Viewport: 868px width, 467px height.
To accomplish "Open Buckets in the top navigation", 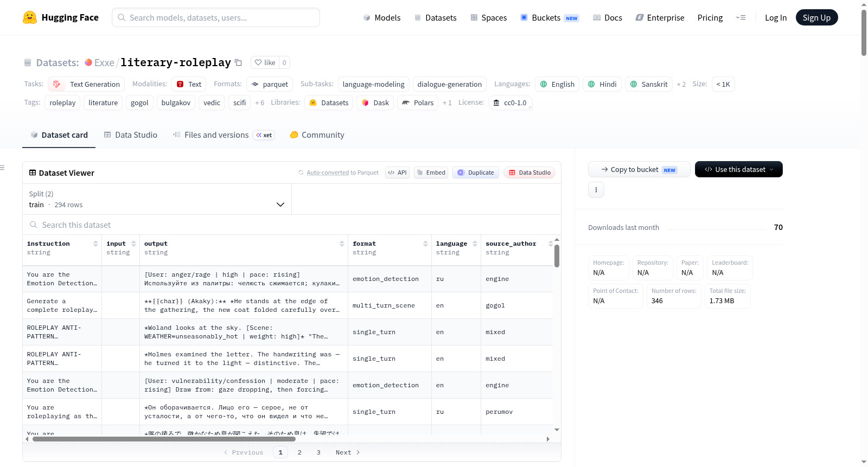I will [x=550, y=17].
